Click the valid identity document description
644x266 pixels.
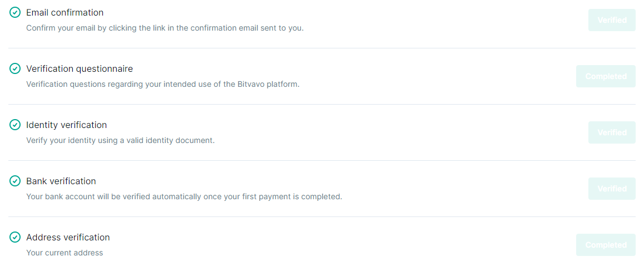[121, 141]
